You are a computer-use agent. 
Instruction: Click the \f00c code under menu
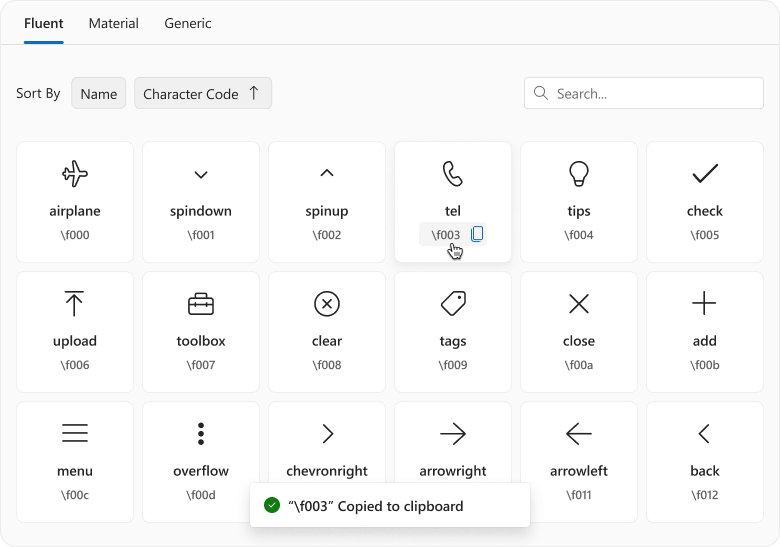75,495
